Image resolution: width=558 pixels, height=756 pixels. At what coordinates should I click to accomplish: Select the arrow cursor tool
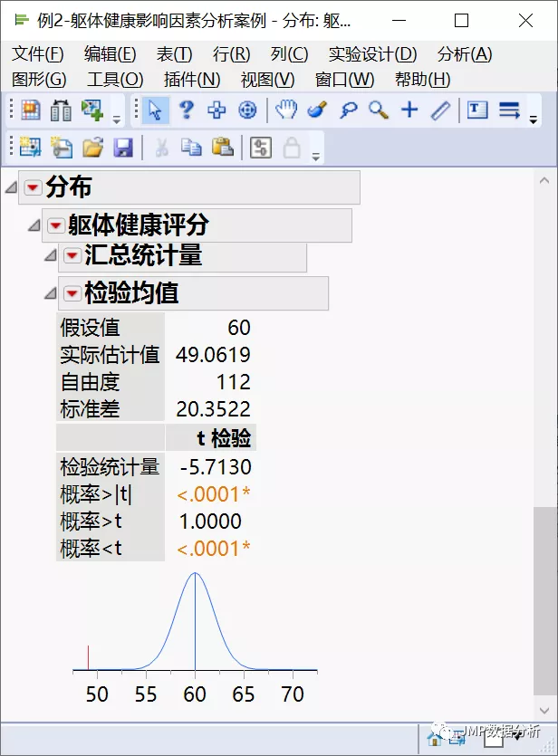click(155, 110)
